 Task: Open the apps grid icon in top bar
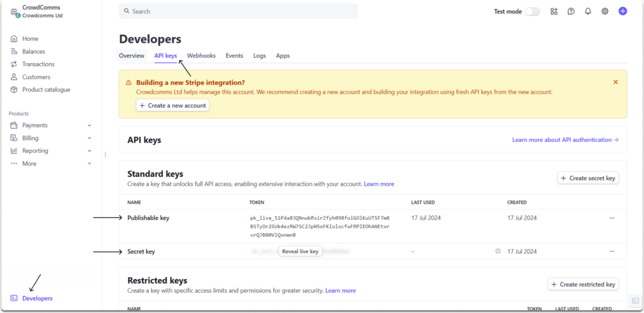pos(554,11)
